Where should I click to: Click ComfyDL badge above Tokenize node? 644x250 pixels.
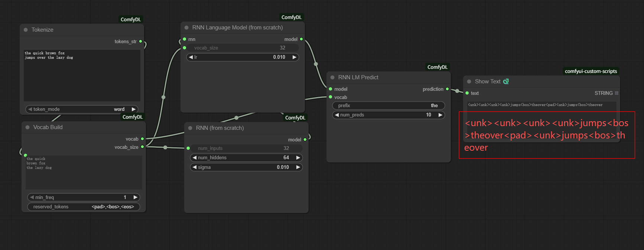pos(131,19)
